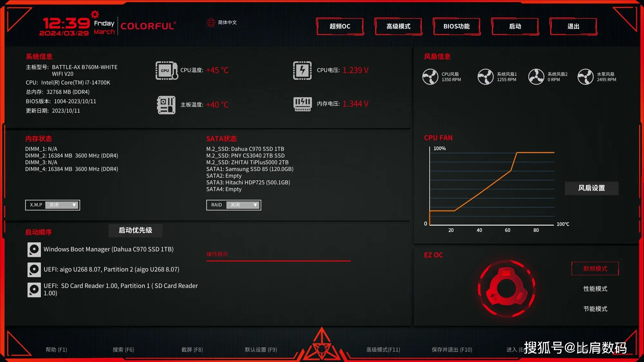Click 默认模式 default mode button
Screen dimensions: 644x362
point(595,268)
